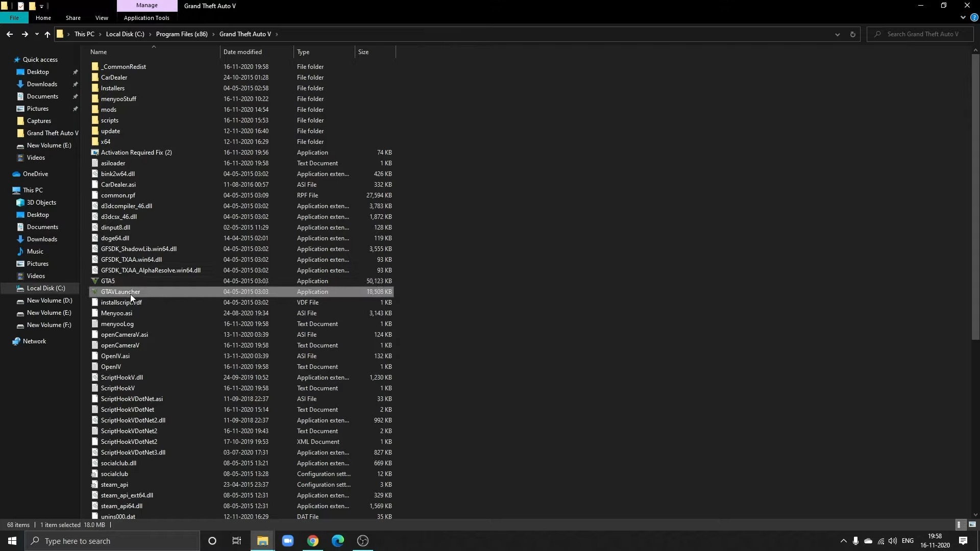Click the taskbar search box
The width and height of the screenshot is (980, 551).
(x=112, y=541)
